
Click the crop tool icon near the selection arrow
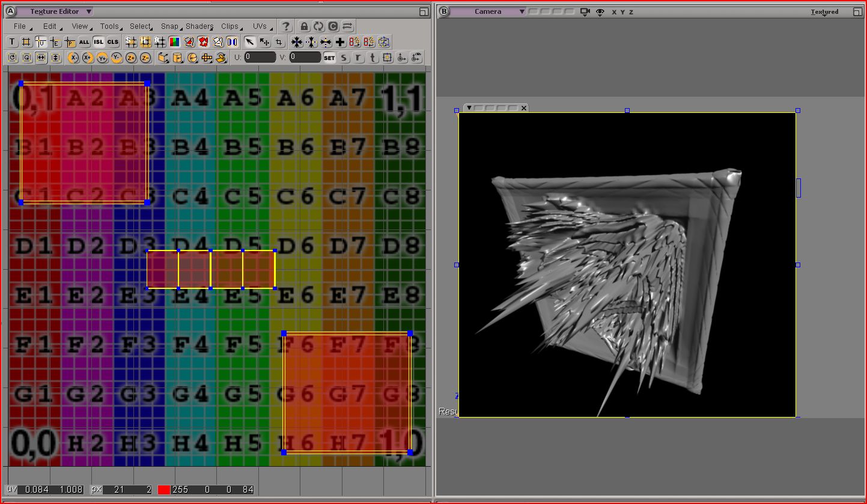tap(279, 42)
